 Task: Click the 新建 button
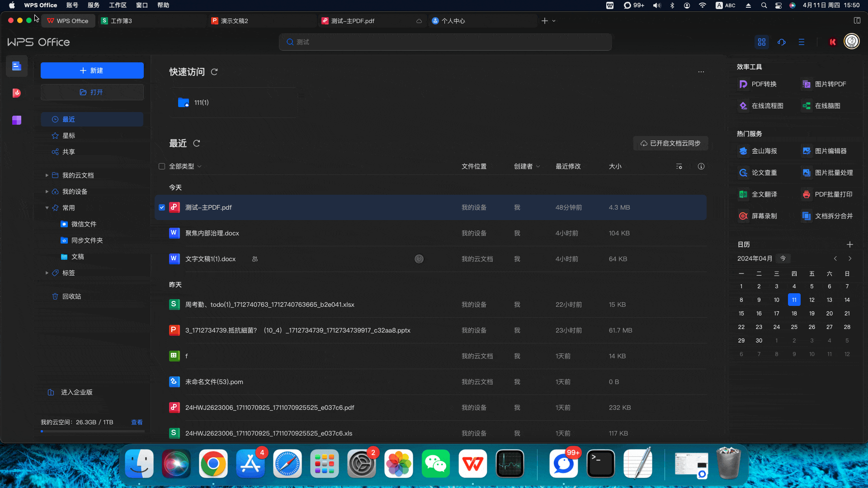point(92,70)
